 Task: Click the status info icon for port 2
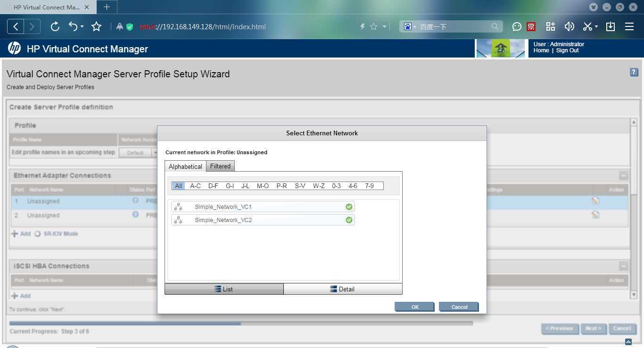tap(135, 215)
